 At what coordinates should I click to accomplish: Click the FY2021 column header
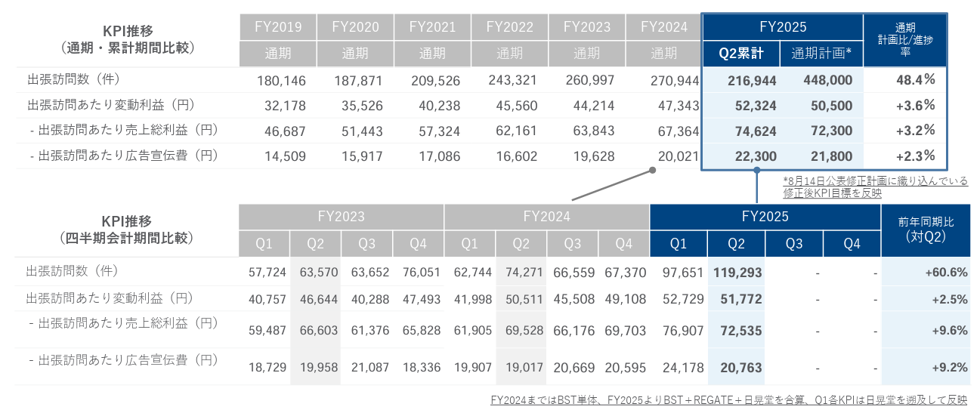point(432,27)
